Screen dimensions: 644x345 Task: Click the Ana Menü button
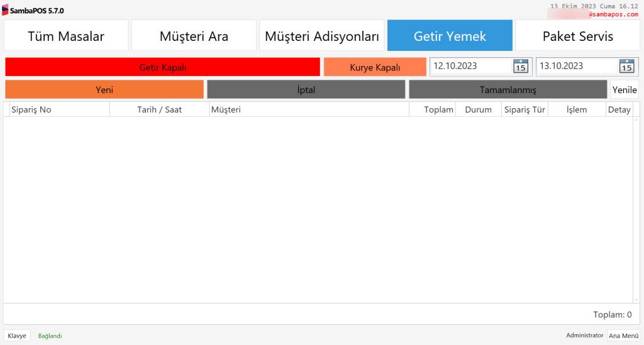click(x=623, y=336)
